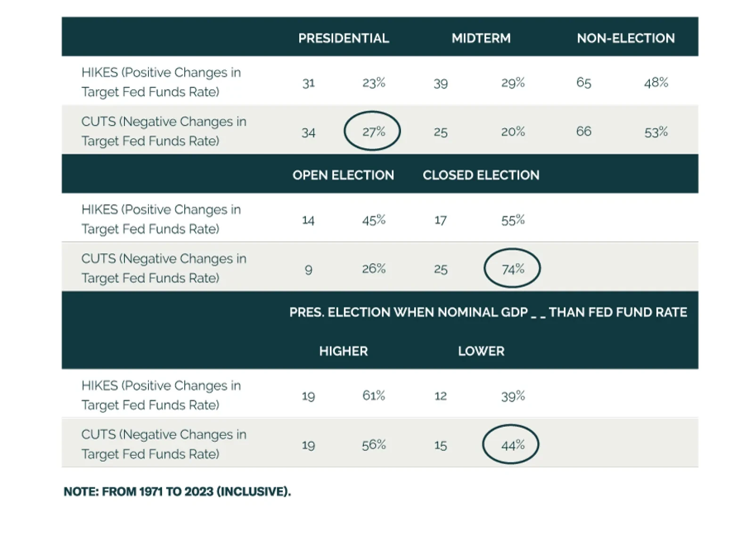
Task: Select the NON-ELECTION column header
Action: (x=625, y=38)
